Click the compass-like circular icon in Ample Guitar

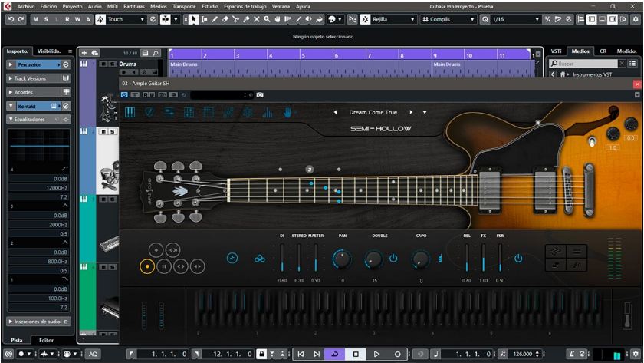pos(232,258)
